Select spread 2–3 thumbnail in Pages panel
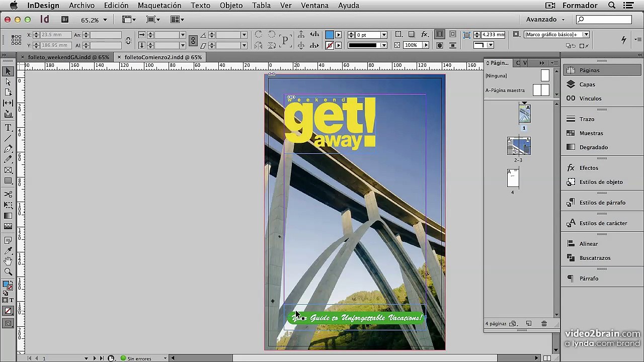The width and height of the screenshot is (644, 362). (518, 146)
